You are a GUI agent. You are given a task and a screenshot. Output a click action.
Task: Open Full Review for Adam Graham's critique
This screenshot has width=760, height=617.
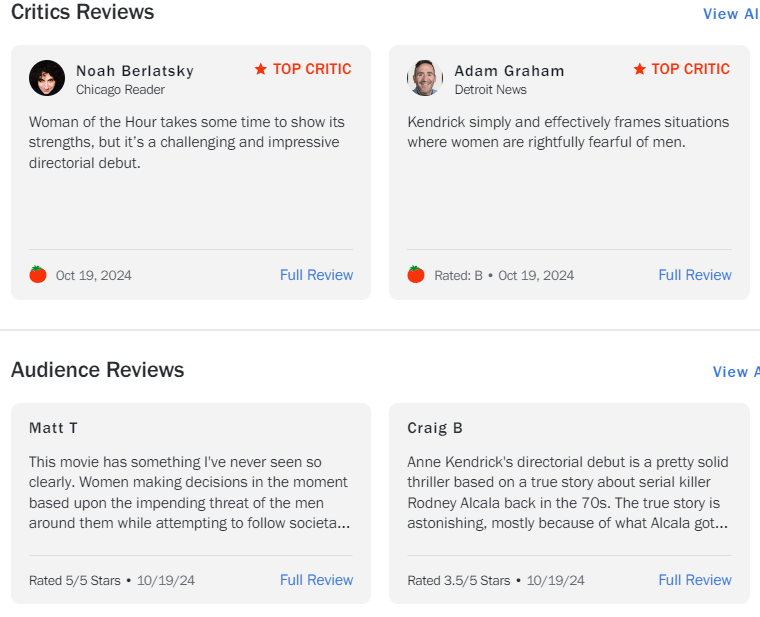(x=694, y=275)
